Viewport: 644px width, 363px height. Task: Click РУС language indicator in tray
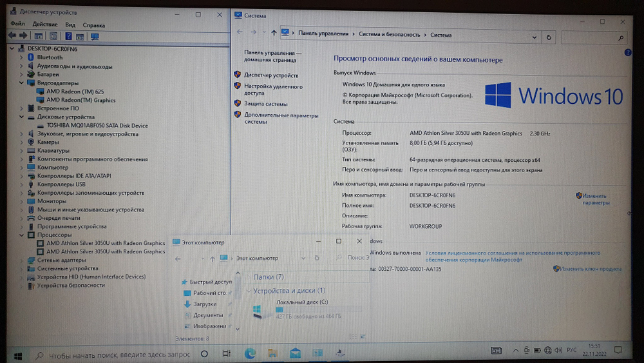tap(571, 350)
